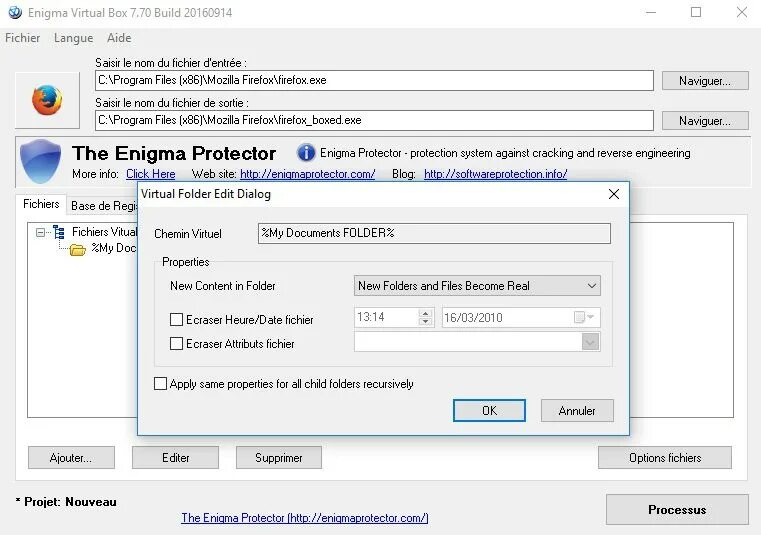Click the output file name field

point(374,120)
